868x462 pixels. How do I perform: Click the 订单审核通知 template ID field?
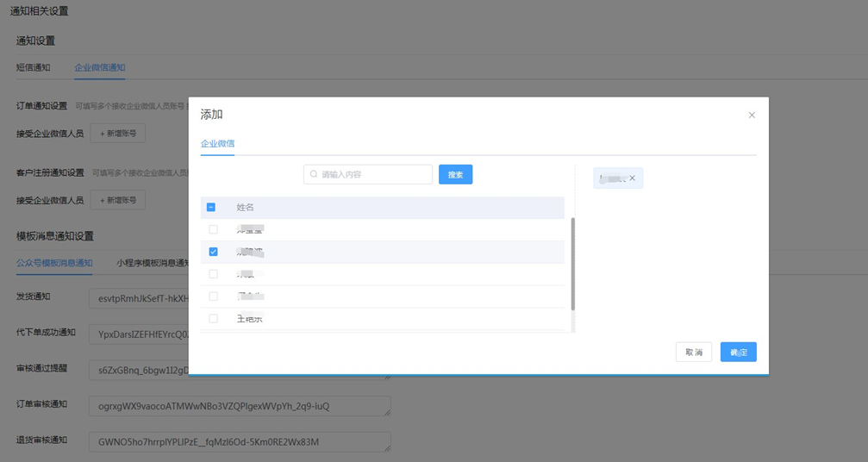239,406
